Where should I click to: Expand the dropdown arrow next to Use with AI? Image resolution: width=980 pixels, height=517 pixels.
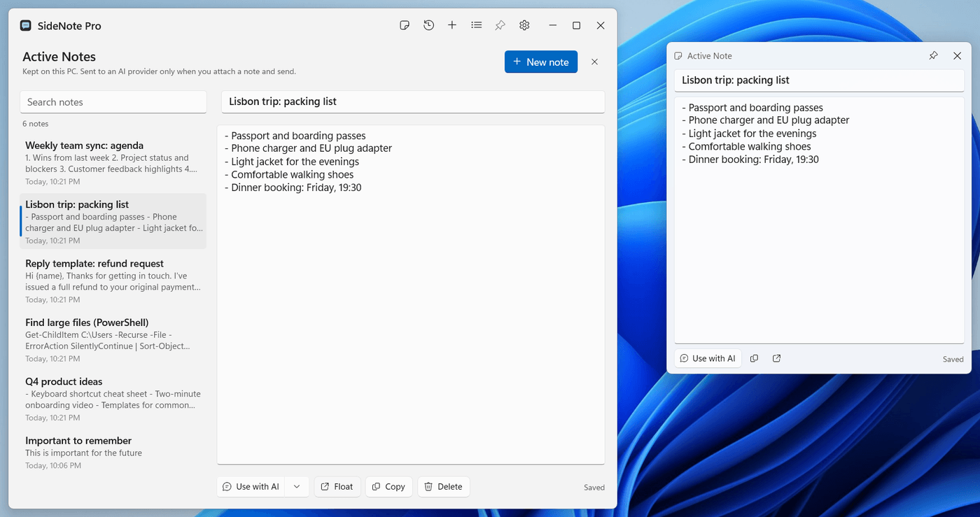click(297, 487)
